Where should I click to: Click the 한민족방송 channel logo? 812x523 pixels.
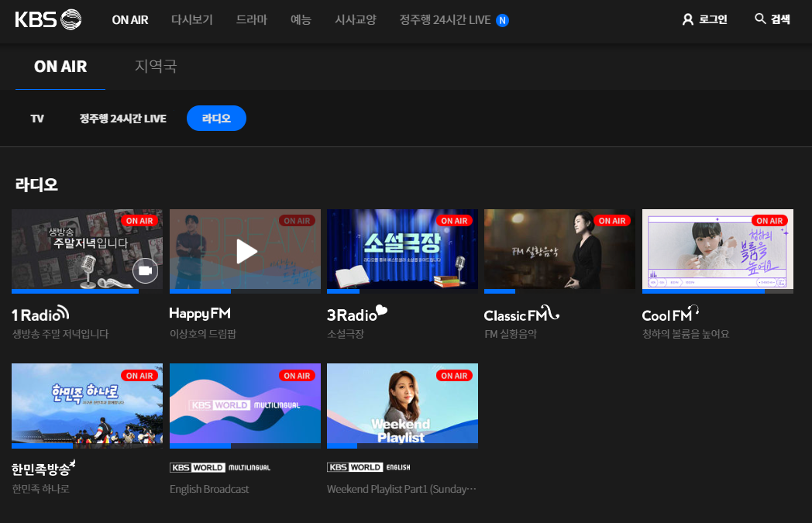tap(43, 468)
